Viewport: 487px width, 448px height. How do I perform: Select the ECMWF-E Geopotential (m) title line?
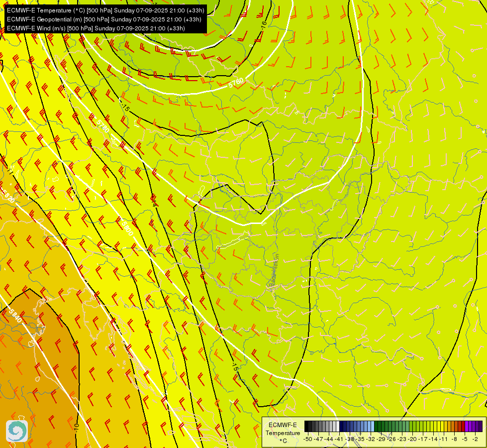point(104,19)
